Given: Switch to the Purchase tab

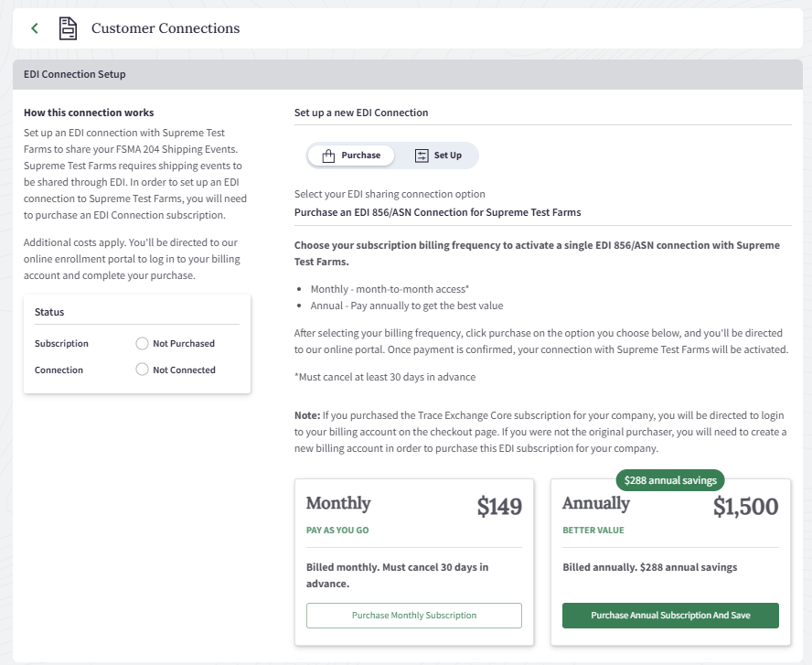Looking at the screenshot, I should [351, 156].
